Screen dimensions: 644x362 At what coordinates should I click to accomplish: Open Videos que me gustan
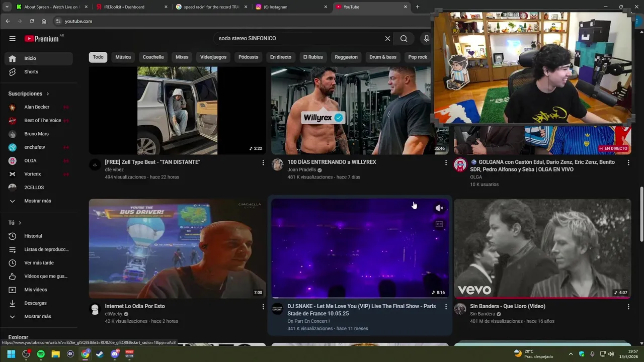(38, 277)
